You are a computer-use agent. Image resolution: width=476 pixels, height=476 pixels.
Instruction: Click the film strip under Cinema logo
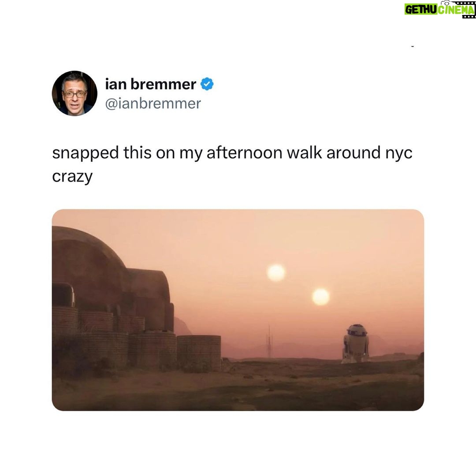click(x=469, y=16)
